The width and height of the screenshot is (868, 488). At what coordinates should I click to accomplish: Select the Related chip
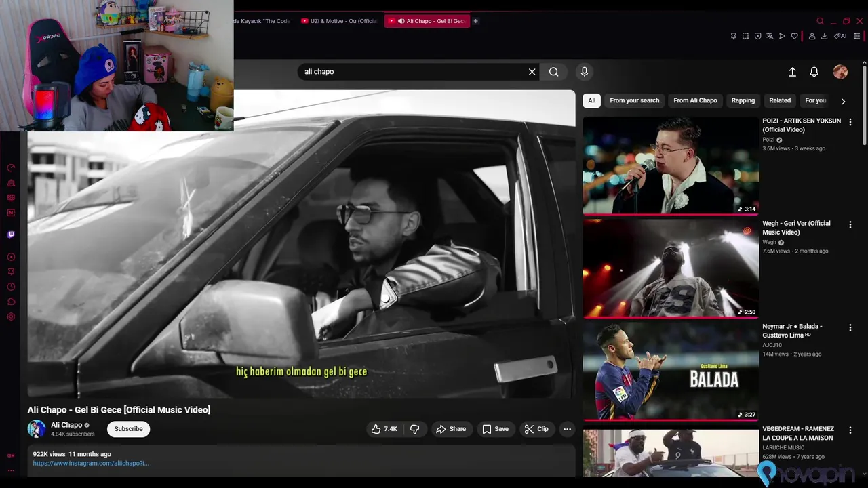(780, 100)
